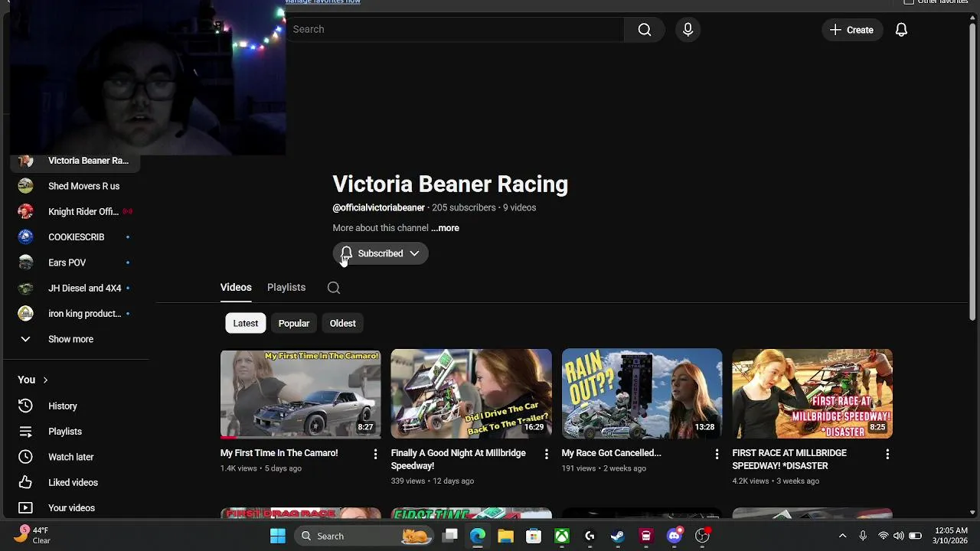Click the Your videos play icon
Viewport: 980px width, 551px height.
click(25, 508)
